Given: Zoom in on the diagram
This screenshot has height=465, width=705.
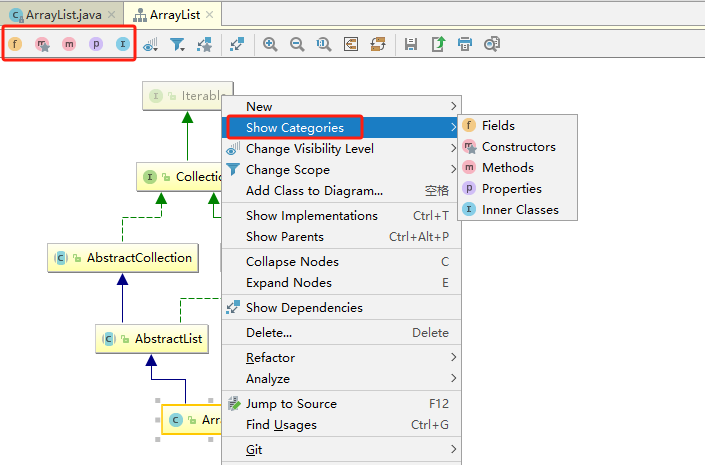Looking at the screenshot, I should point(270,44).
